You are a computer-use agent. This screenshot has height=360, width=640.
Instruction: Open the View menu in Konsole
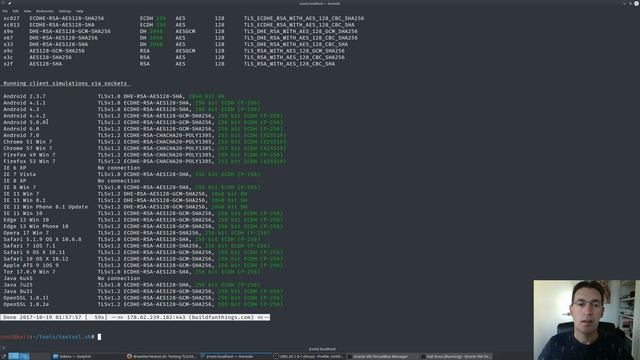[x=27, y=11]
